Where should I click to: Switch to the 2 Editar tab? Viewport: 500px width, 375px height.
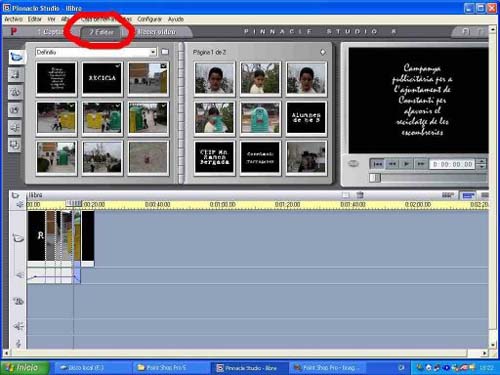coord(102,32)
